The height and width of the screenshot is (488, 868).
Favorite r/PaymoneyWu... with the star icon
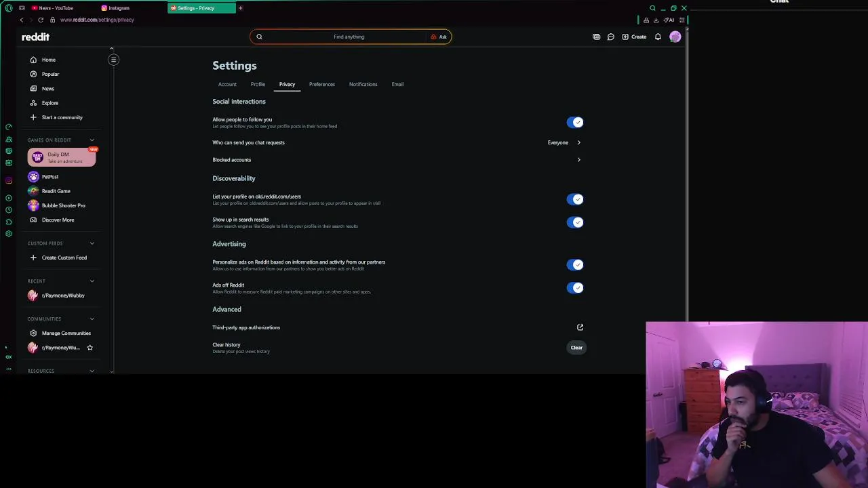point(90,348)
